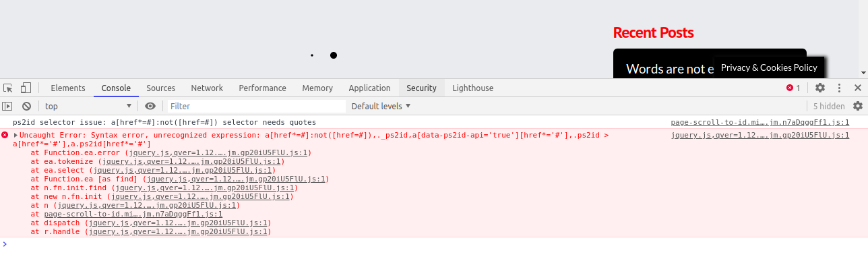Open the Default levels dropdown
The width and height of the screenshot is (868, 259).
(381, 106)
